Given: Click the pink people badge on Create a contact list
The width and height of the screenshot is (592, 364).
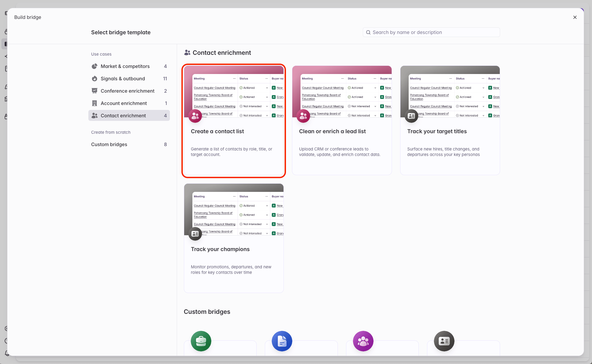Looking at the screenshot, I should pos(195,116).
